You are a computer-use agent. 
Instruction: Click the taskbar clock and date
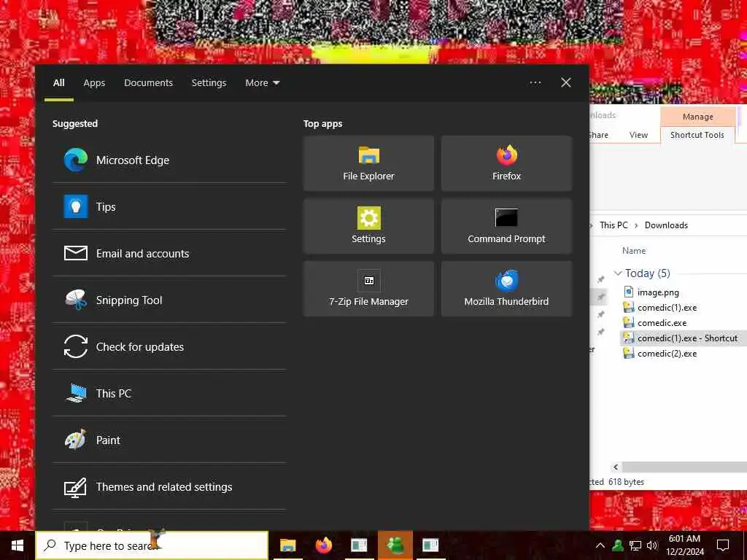coord(684,545)
